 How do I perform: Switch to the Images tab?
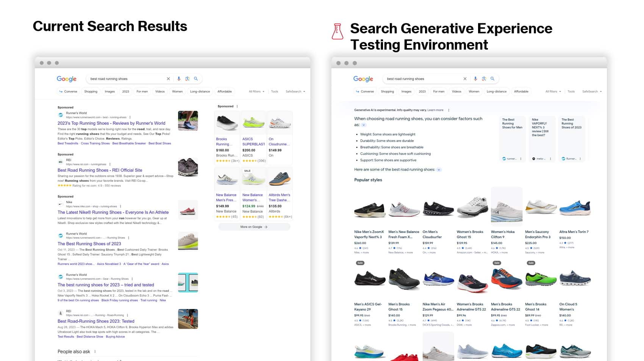pos(109,91)
